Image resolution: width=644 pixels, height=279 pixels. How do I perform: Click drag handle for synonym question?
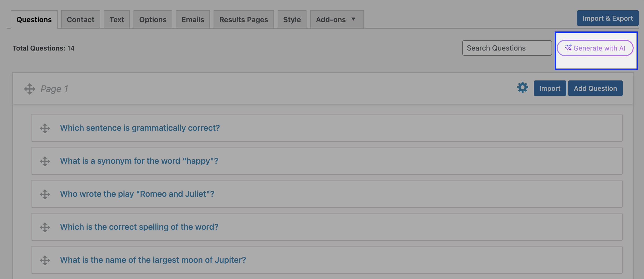(x=45, y=161)
